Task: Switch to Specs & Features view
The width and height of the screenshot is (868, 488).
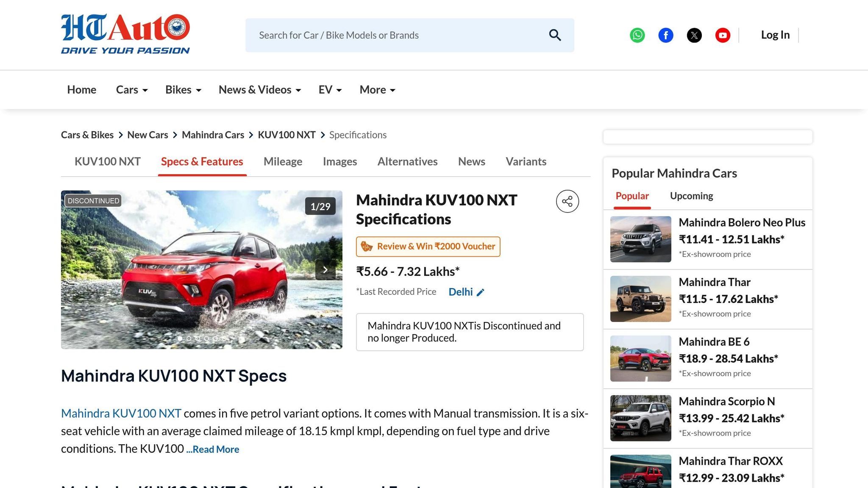Action: (x=202, y=161)
